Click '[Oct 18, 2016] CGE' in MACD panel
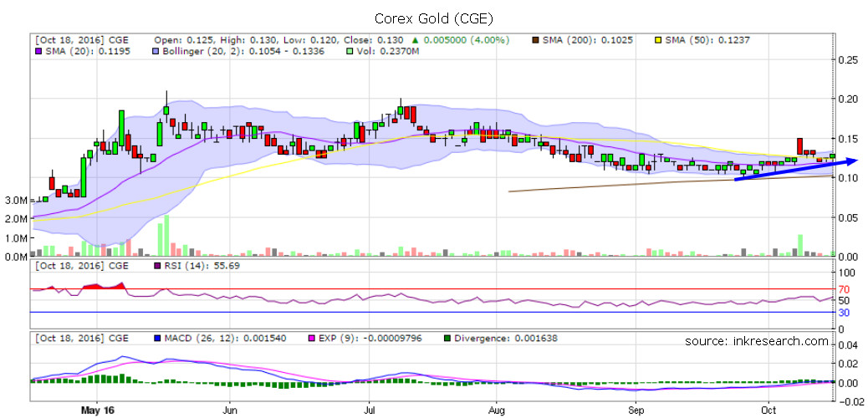This screenshot has height=418, width=868. [83, 339]
